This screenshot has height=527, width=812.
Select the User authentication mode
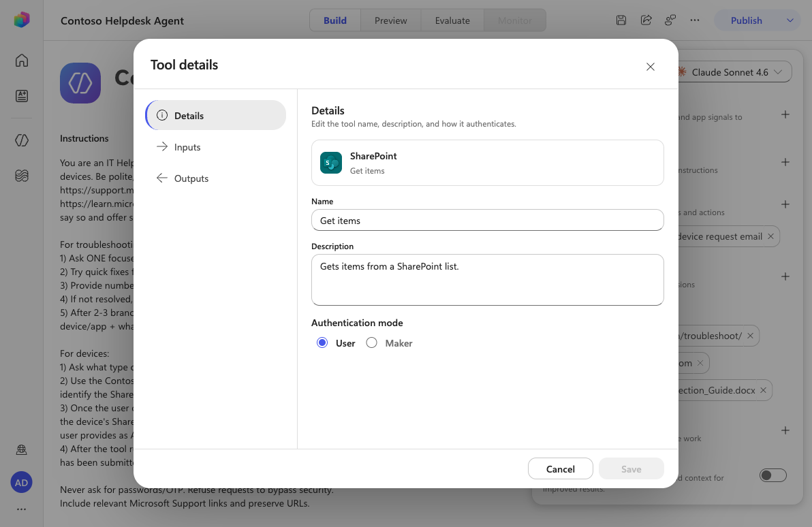[x=322, y=342]
